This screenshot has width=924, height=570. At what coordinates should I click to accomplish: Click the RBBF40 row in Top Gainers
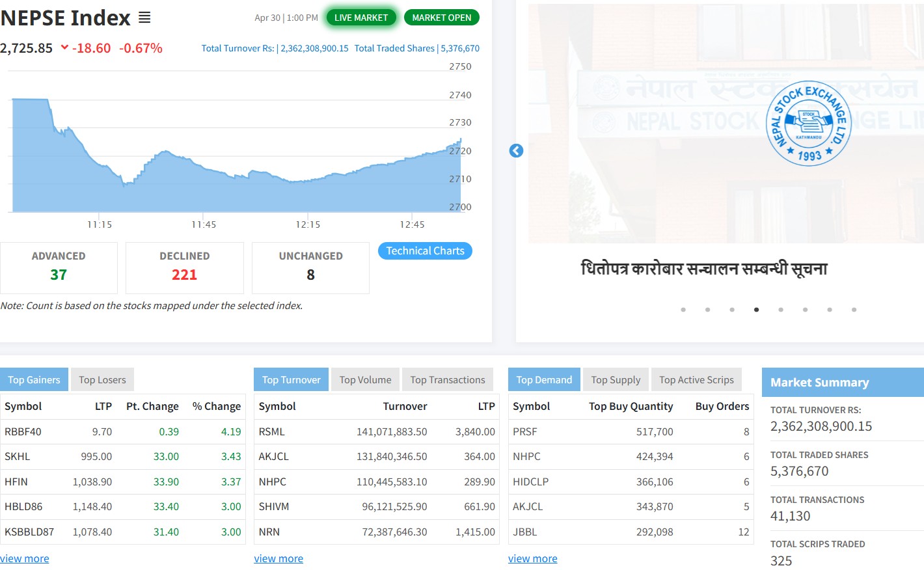[122, 431]
